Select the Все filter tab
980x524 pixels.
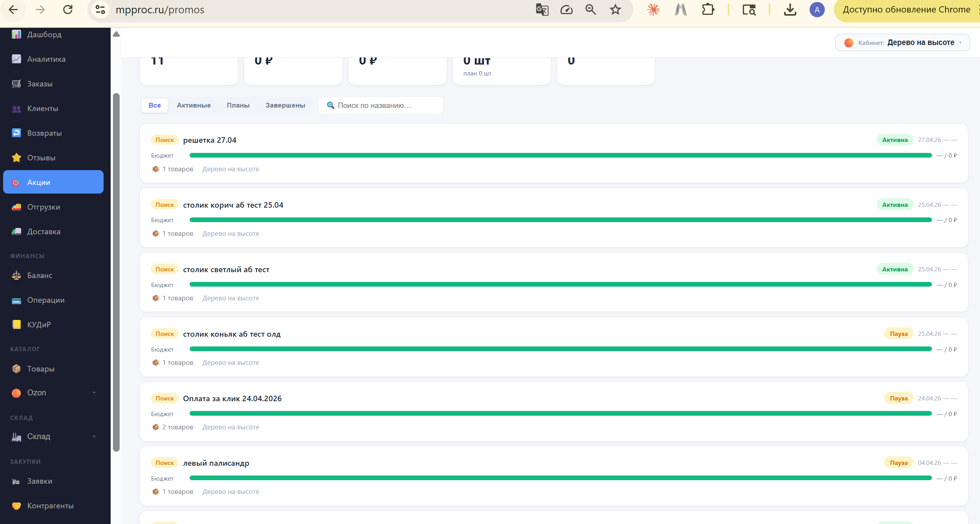[x=155, y=105]
